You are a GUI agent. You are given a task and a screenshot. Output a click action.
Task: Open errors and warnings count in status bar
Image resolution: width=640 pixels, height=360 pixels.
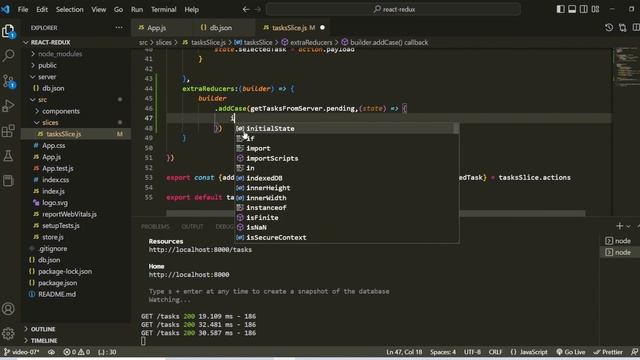pos(77,352)
